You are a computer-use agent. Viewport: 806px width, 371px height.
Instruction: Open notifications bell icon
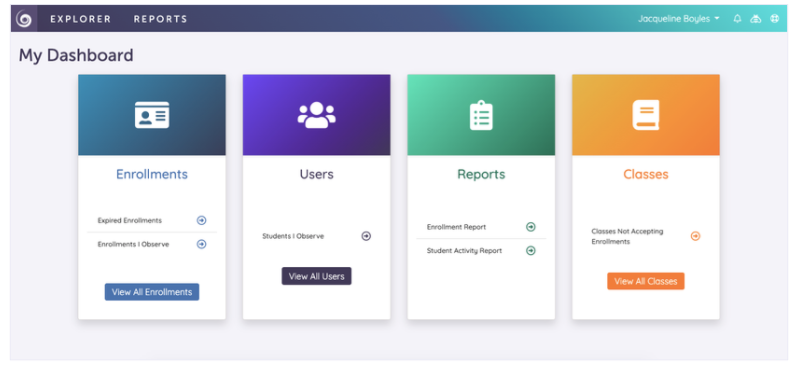(x=738, y=18)
